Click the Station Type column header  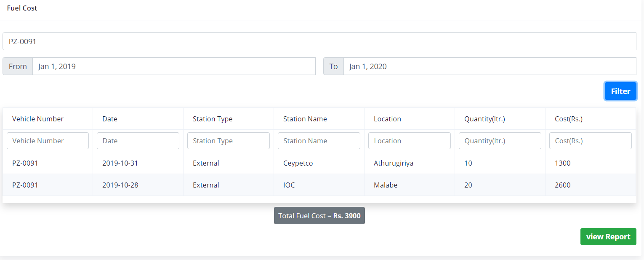tap(213, 119)
